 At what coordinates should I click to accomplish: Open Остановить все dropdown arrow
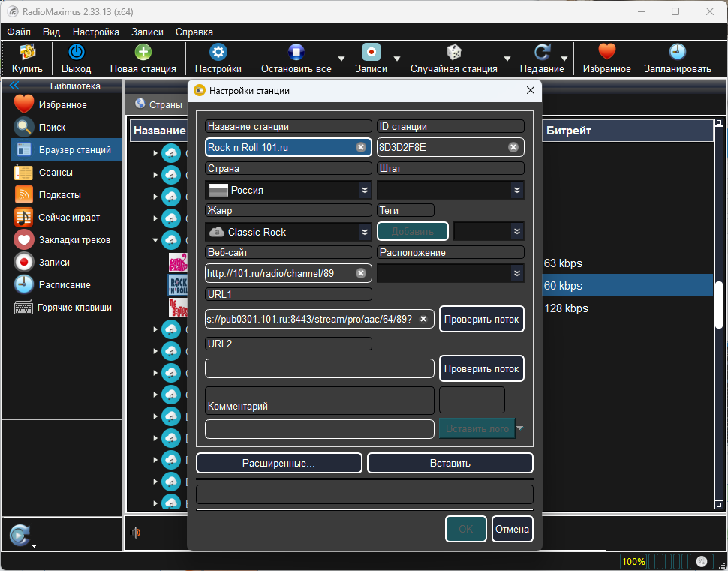341,59
